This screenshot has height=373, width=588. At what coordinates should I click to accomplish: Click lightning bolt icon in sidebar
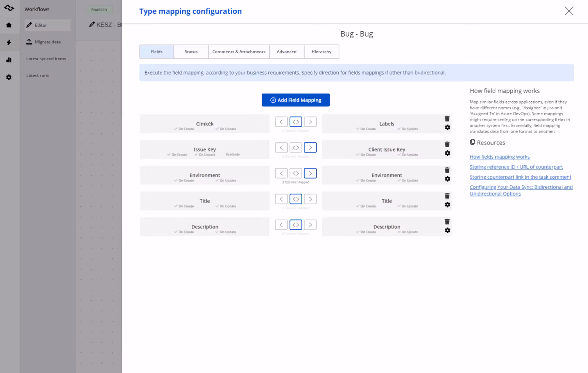click(x=9, y=42)
